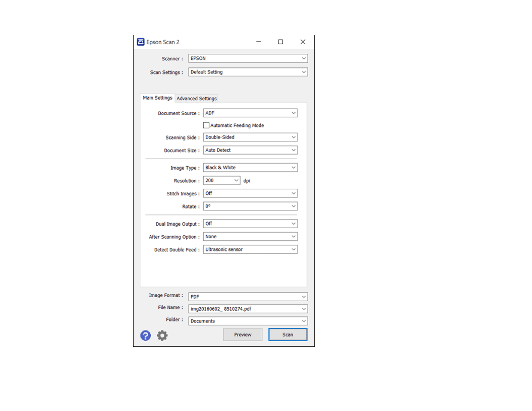Open the Scanning Side dropdown
The height and width of the screenshot is (411, 532).
pos(250,137)
